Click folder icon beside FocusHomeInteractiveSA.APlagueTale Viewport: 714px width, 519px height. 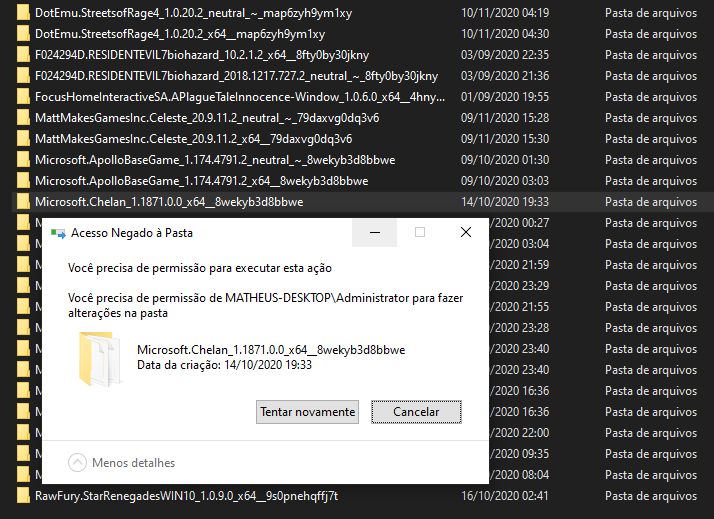point(23,97)
